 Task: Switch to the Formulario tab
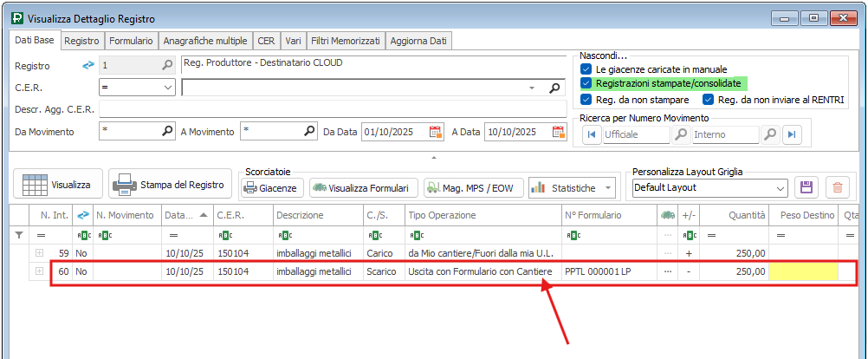click(x=132, y=41)
